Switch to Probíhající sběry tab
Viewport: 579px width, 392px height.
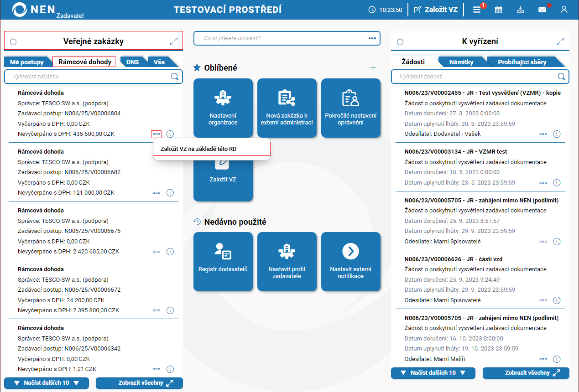pos(522,62)
